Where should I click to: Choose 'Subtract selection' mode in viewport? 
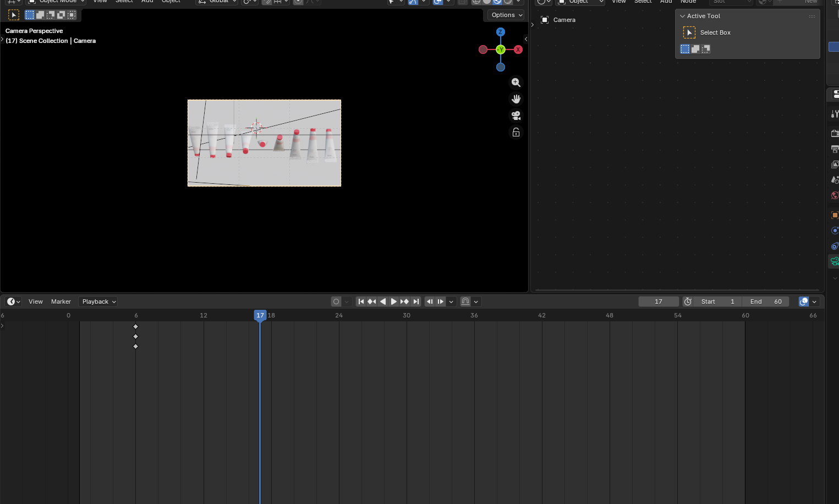[x=51, y=15]
